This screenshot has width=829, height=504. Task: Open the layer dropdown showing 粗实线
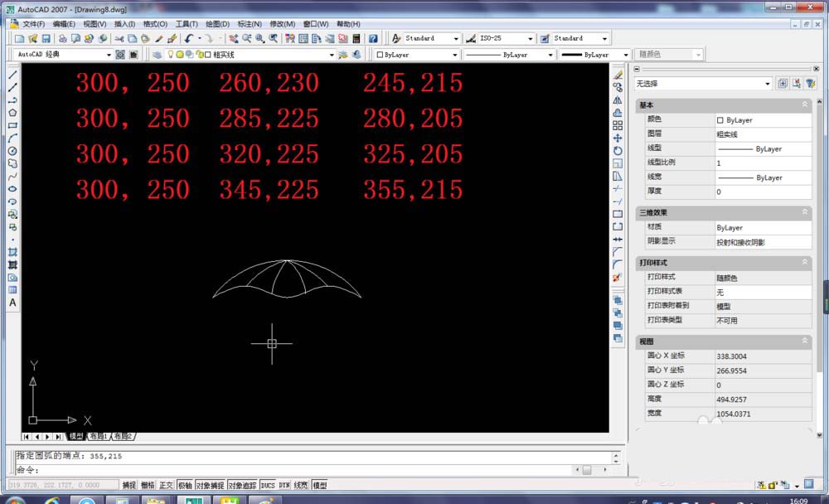pyautogui.click(x=332, y=55)
